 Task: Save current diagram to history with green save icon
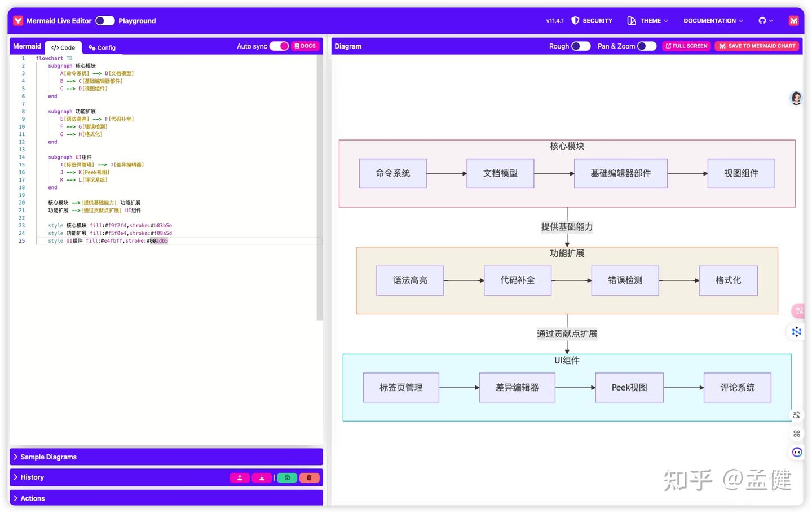coord(287,477)
